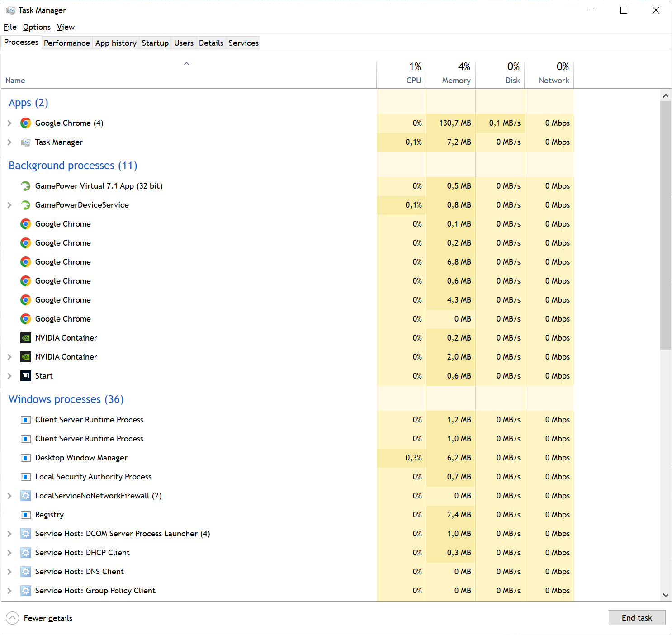Click the vertical scrollbar thumb
Screen dimensions: 672x635
[x=666, y=225]
